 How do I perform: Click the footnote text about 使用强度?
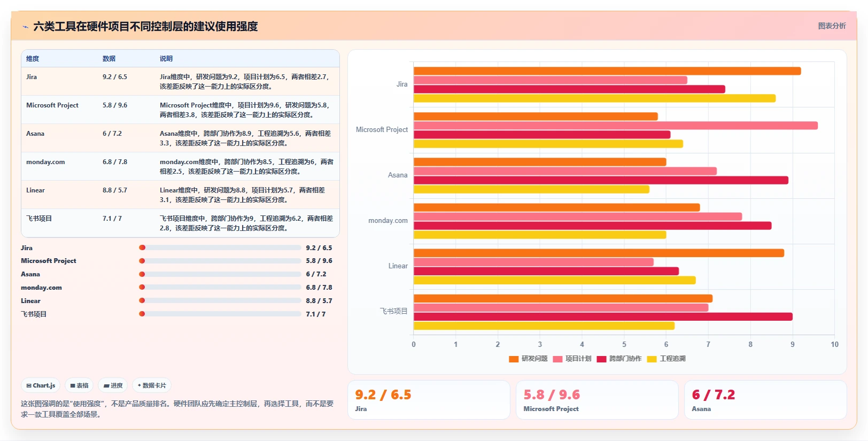(x=177, y=409)
